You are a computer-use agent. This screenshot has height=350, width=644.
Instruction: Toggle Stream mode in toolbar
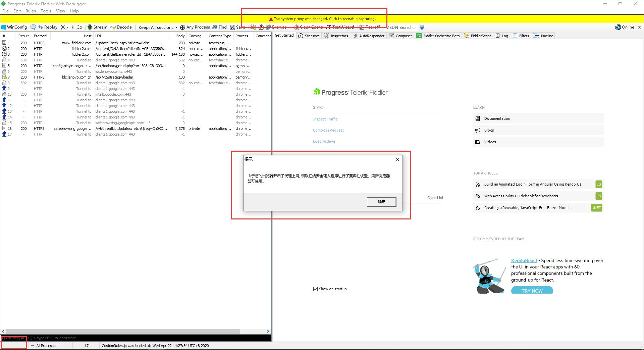[97, 27]
